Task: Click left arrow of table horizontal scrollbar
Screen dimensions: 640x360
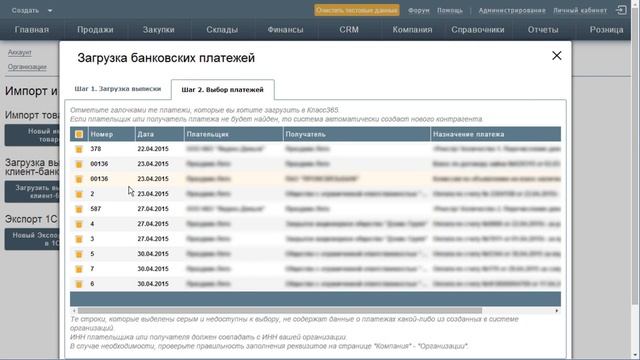Action: pos(74,311)
